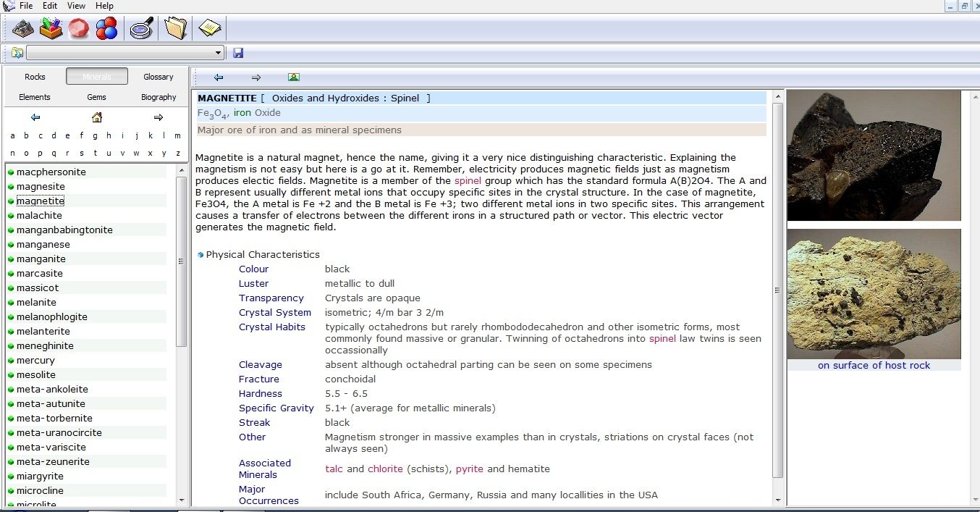Image resolution: width=980 pixels, height=512 pixels.
Task: Select meta-uranocircite in the mineral list
Action: tap(59, 433)
